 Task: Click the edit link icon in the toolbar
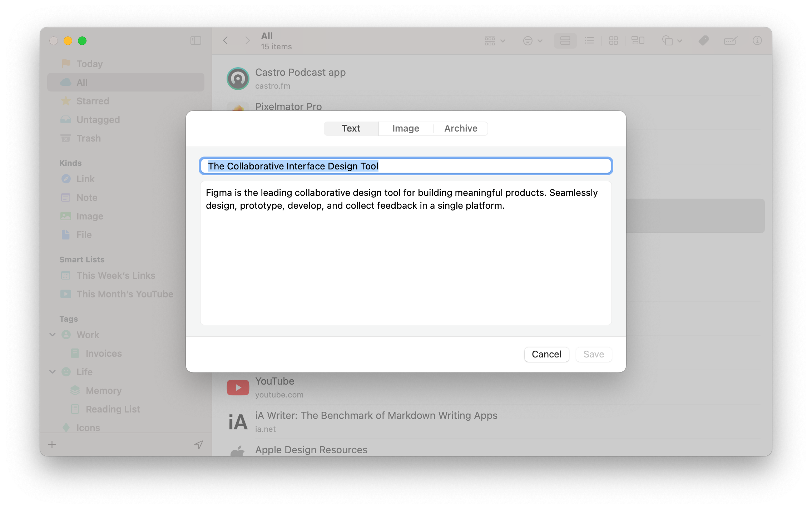(x=730, y=40)
